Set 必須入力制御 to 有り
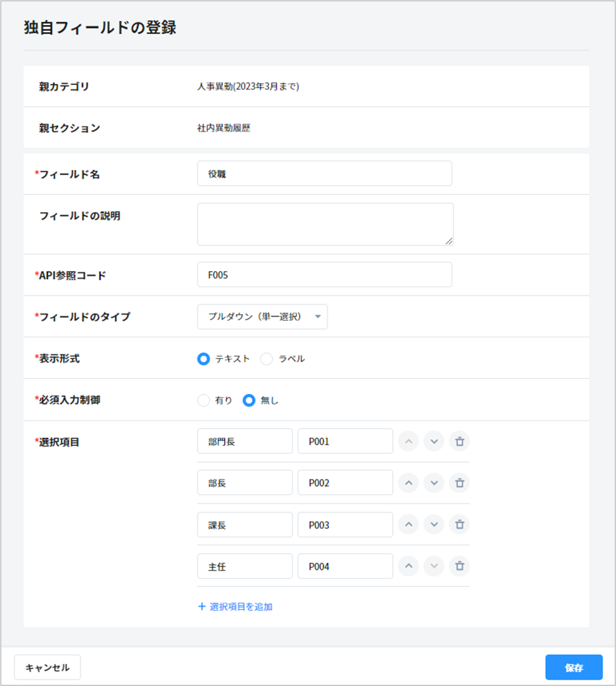 click(204, 400)
